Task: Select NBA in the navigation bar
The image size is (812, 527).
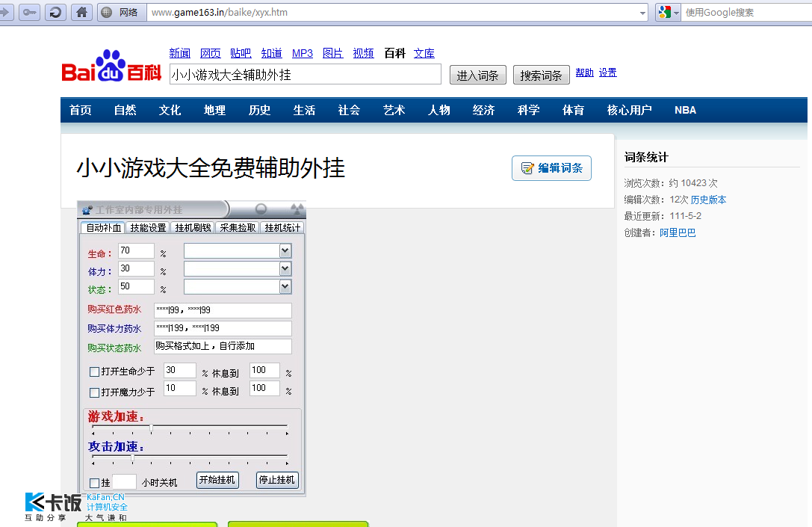Action: click(685, 110)
